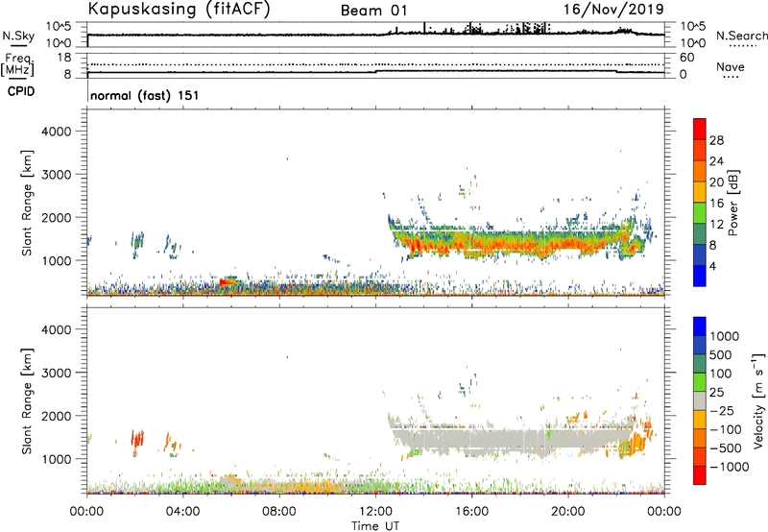Click the 'N.Sky' legend label
The height and width of the screenshot is (532, 768).
tap(18, 36)
